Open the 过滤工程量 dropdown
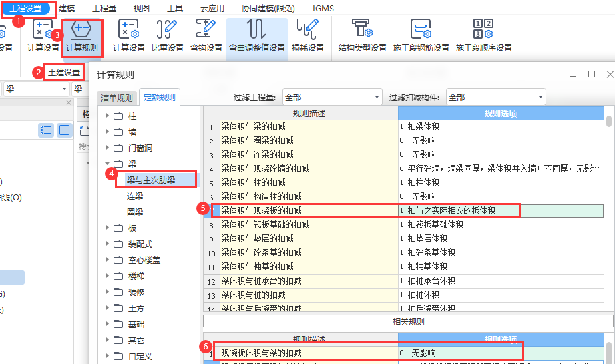 (x=332, y=97)
